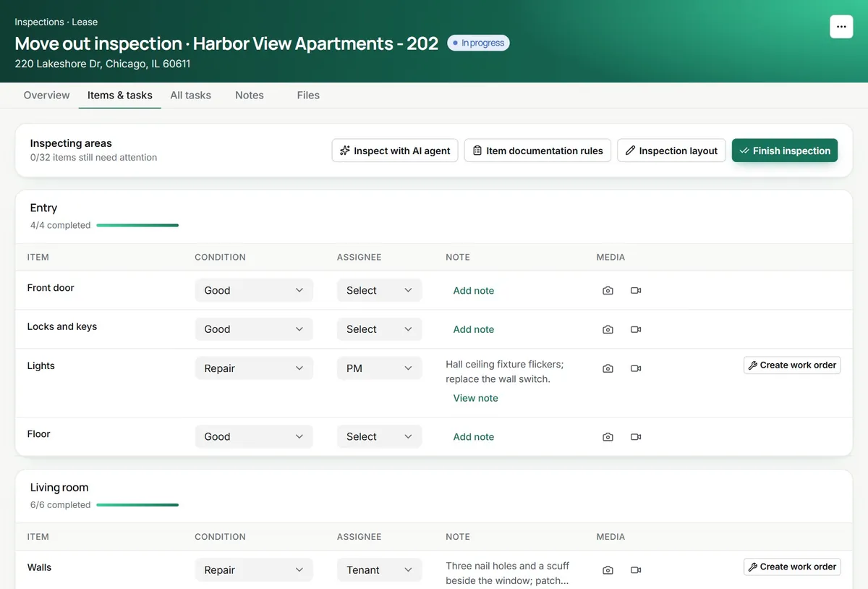Launch Inspect with AI agent
The height and width of the screenshot is (589, 868).
click(x=395, y=151)
